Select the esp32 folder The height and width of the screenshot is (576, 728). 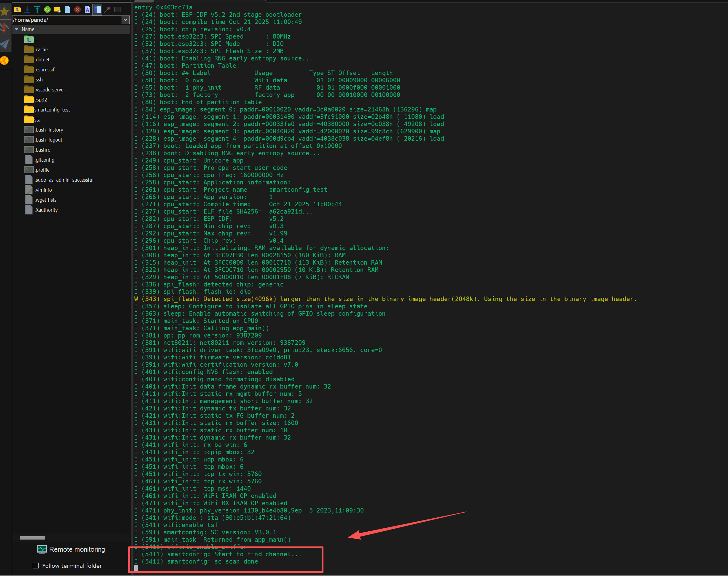(x=40, y=99)
